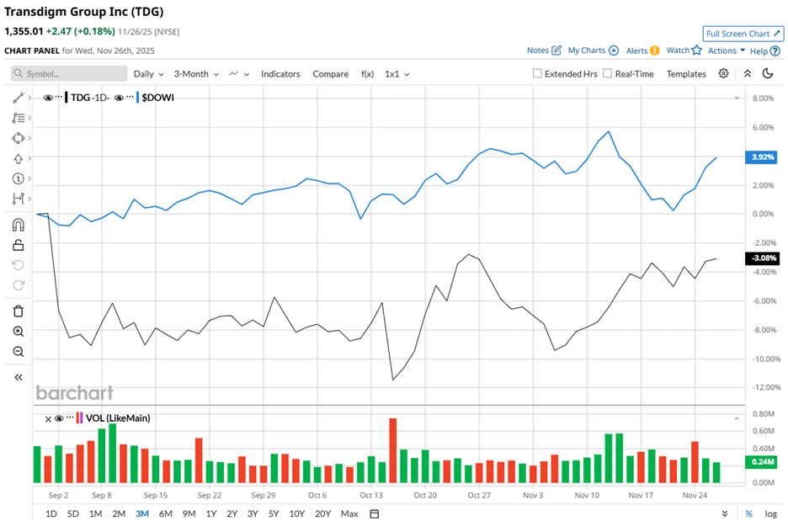Open the Templates menu
This screenshot has width=788, height=532.
click(x=686, y=74)
